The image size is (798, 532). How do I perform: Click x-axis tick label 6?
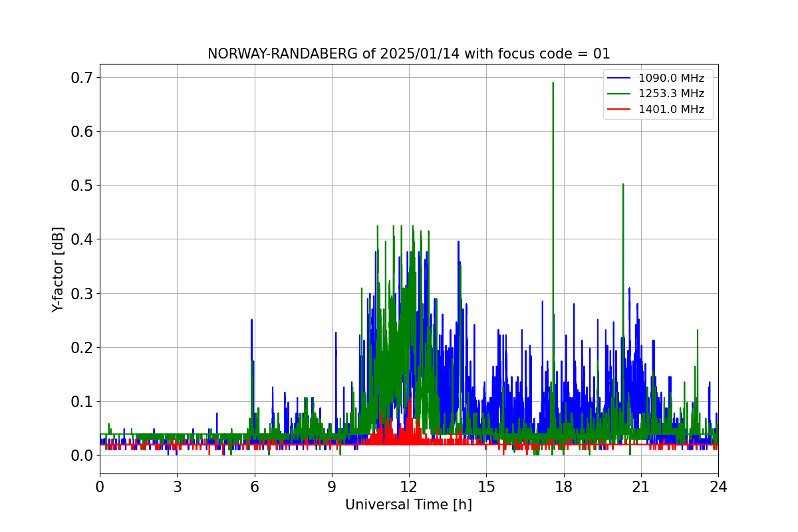click(254, 487)
